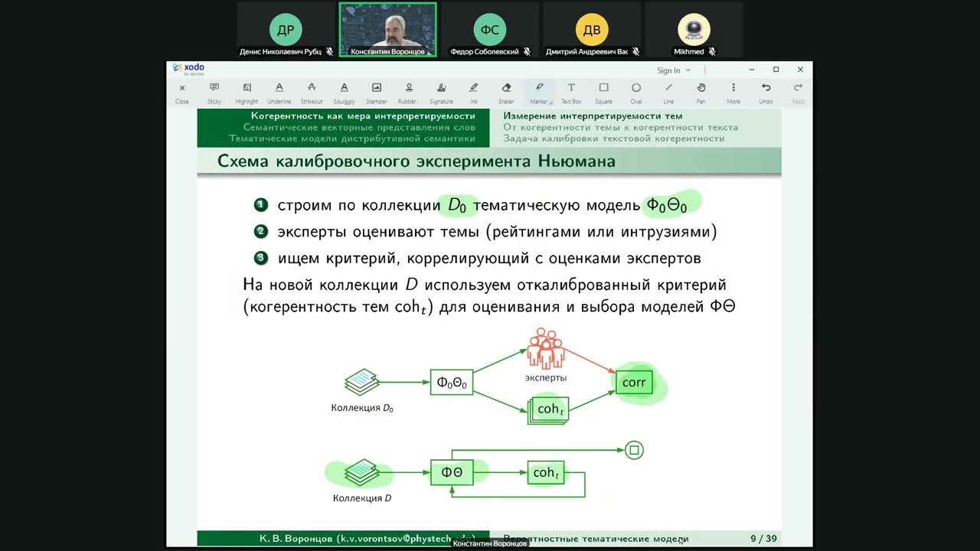Click header link 'Семантические векторные представления слов'
Image resolution: width=980 pixels, height=551 pixels.
pos(359,127)
